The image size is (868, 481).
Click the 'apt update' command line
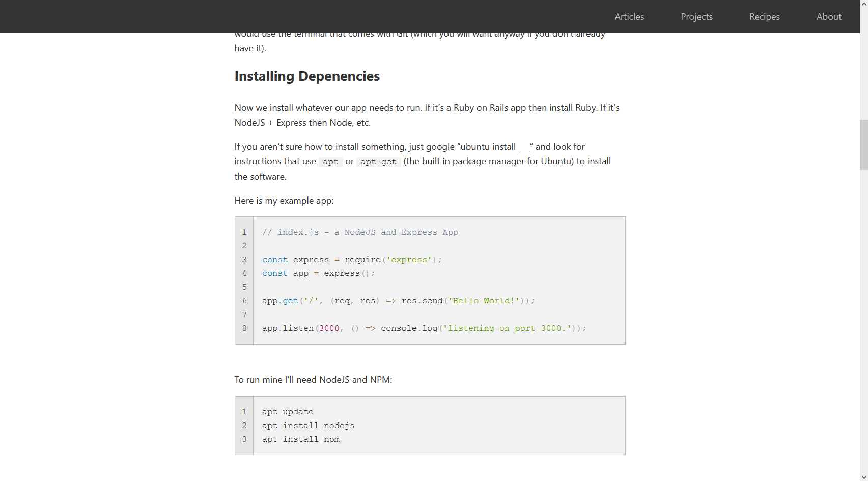tap(288, 412)
